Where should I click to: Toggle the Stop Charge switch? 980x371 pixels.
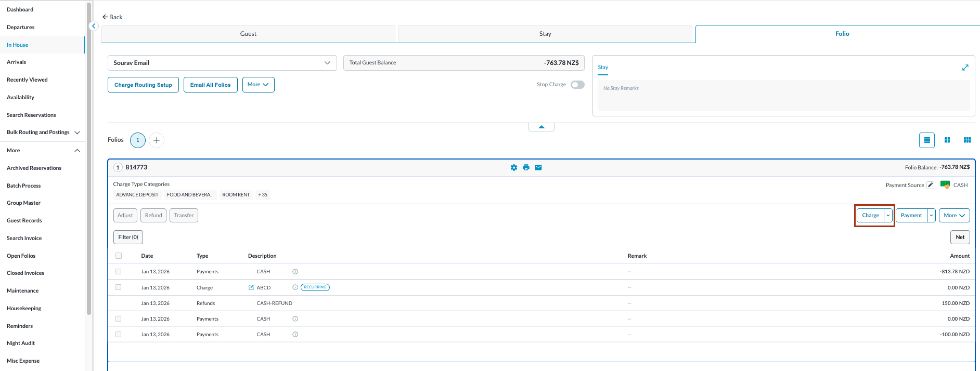[x=577, y=85]
